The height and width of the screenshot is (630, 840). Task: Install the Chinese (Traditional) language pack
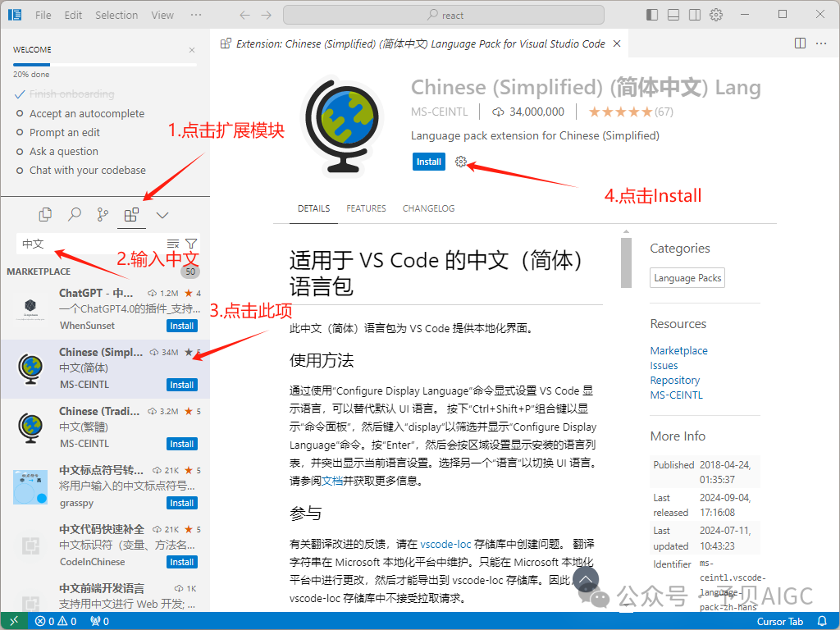(x=181, y=444)
